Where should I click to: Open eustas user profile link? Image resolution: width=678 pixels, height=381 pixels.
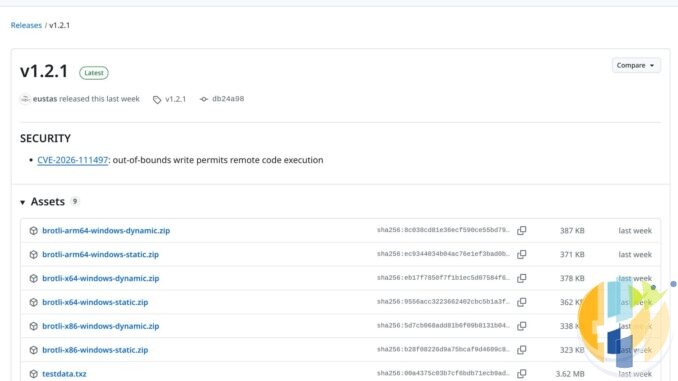(x=45, y=99)
